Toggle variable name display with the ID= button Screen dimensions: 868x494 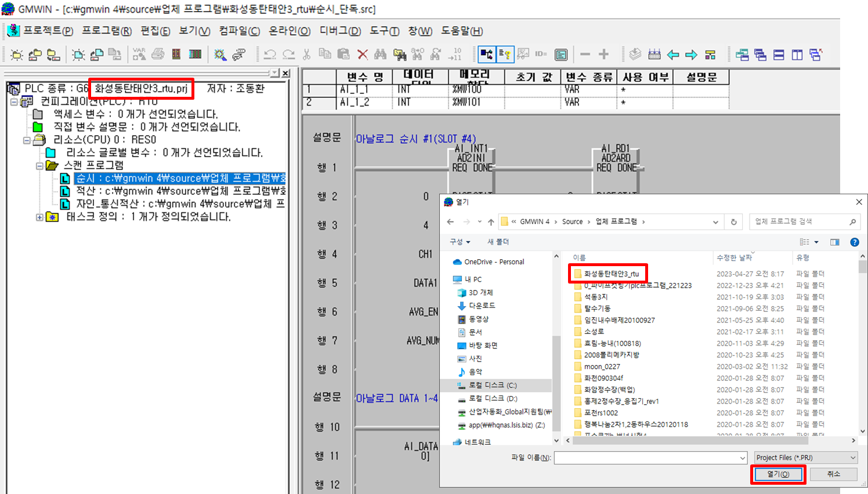click(540, 54)
